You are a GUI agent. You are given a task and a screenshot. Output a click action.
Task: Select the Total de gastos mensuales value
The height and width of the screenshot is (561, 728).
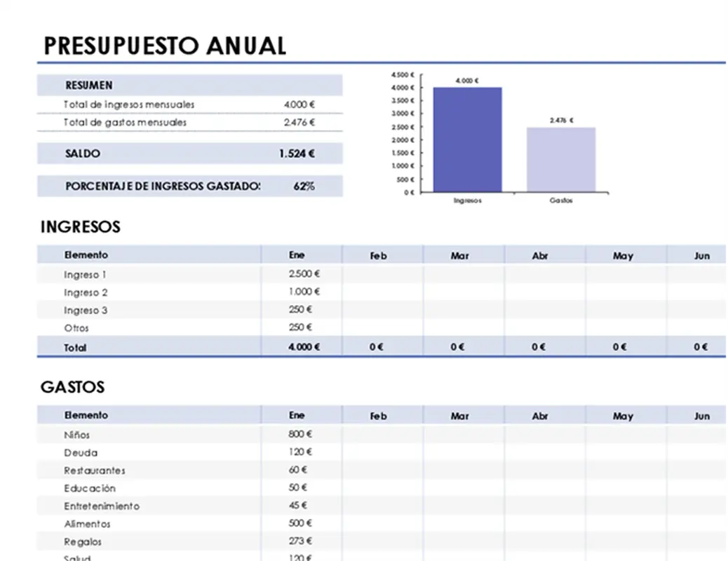pos(299,122)
